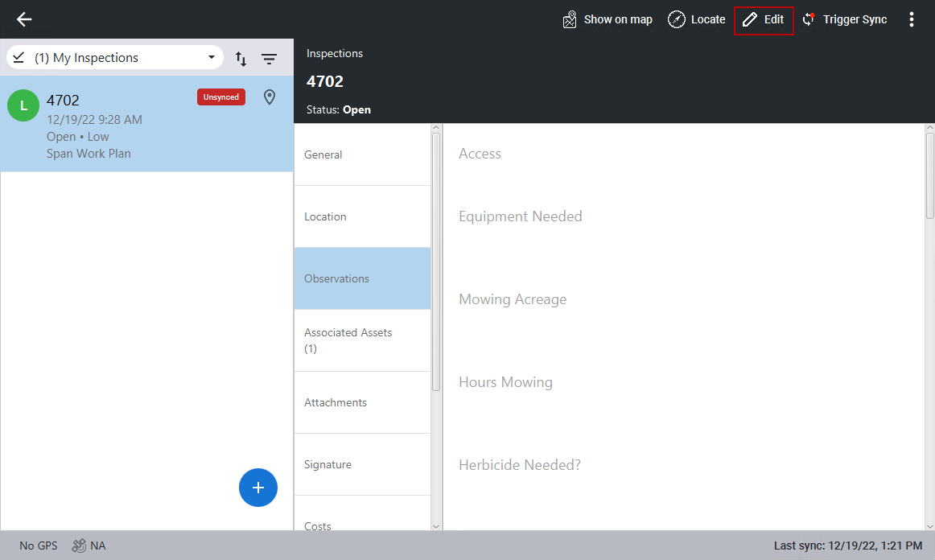Trigger a sync from the toolbar
The image size is (935, 560).
coord(845,19)
